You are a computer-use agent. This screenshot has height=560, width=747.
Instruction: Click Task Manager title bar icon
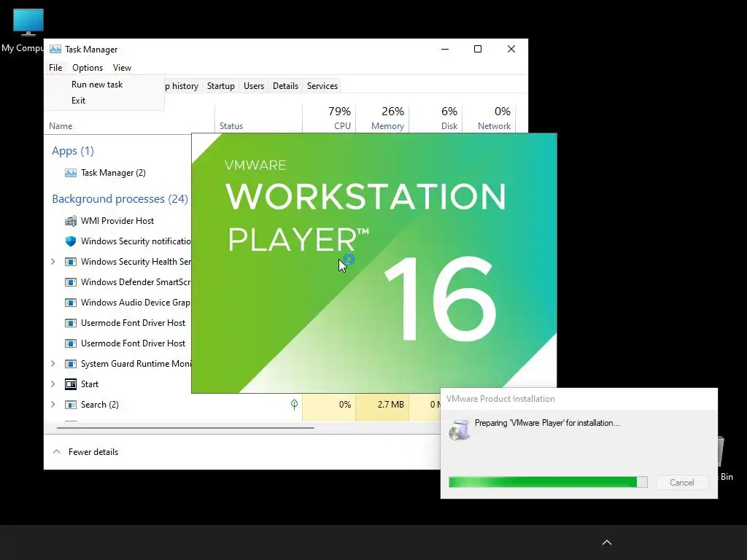tap(55, 49)
